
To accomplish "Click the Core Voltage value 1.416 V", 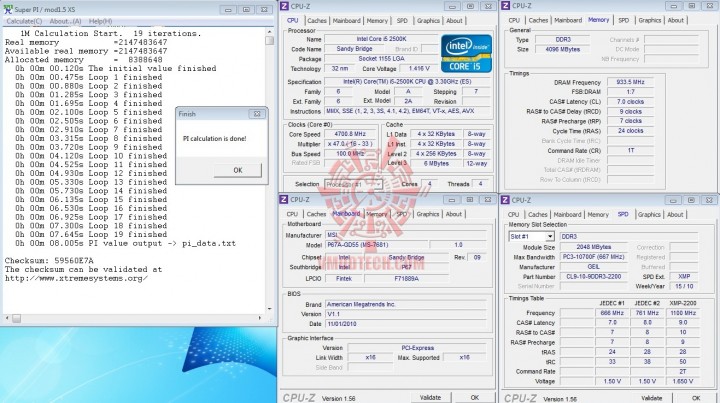I will pyautogui.click(x=419, y=68).
